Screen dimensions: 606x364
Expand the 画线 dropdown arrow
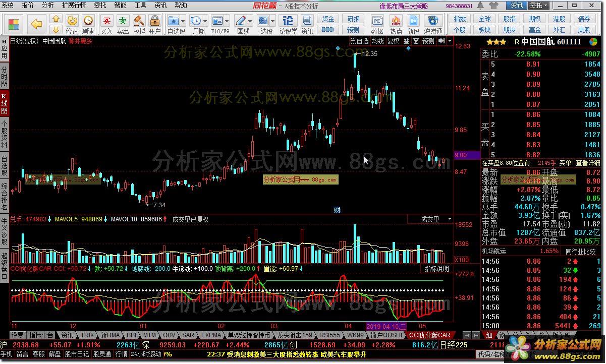250,21
